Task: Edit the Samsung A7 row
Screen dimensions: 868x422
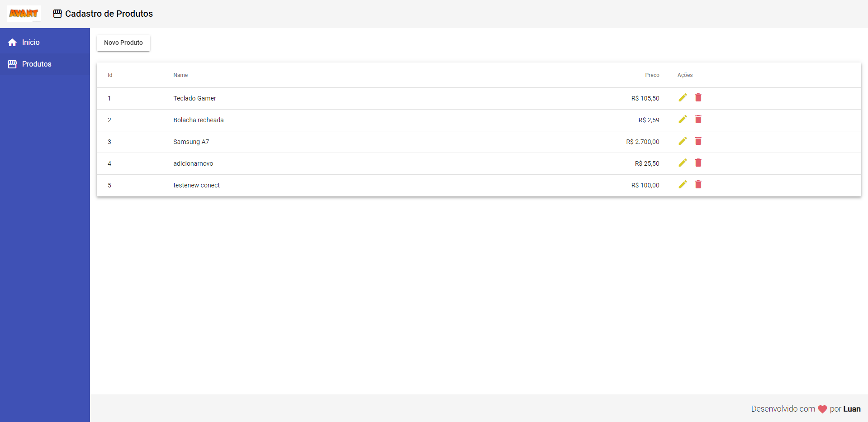Action: (683, 141)
